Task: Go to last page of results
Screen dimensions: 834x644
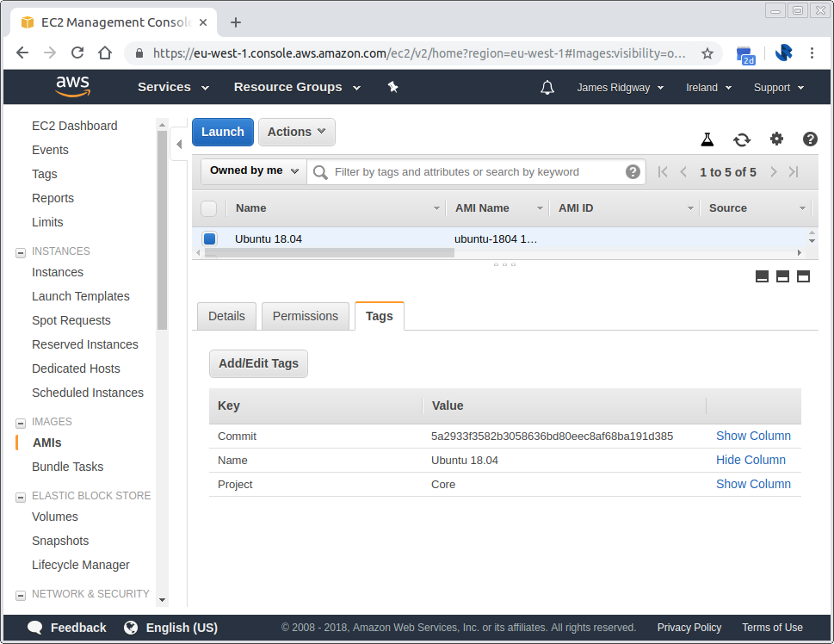Action: coord(794,172)
